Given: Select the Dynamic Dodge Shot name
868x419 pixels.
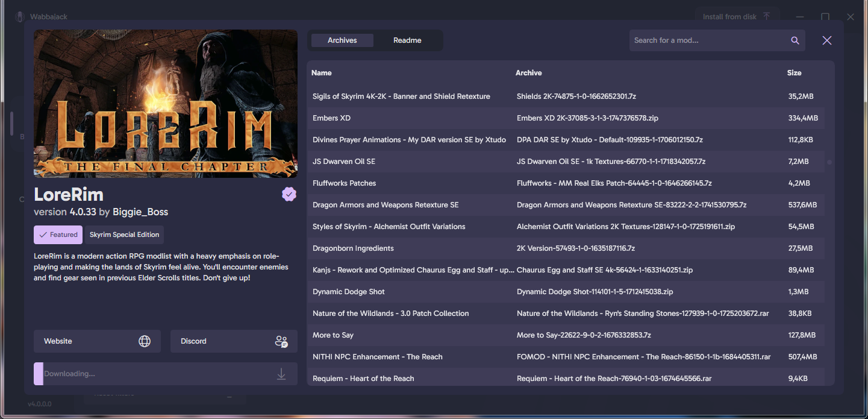Looking at the screenshot, I should (x=349, y=292).
